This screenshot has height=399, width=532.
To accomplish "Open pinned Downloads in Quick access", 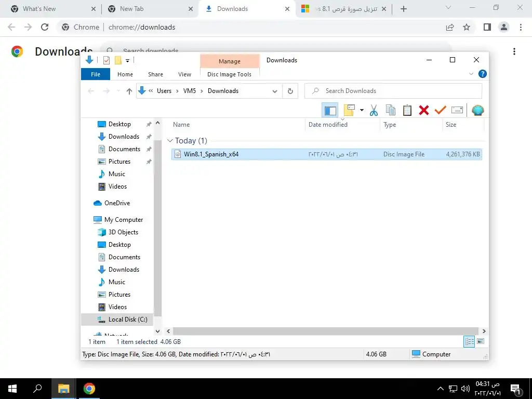I will [124, 137].
